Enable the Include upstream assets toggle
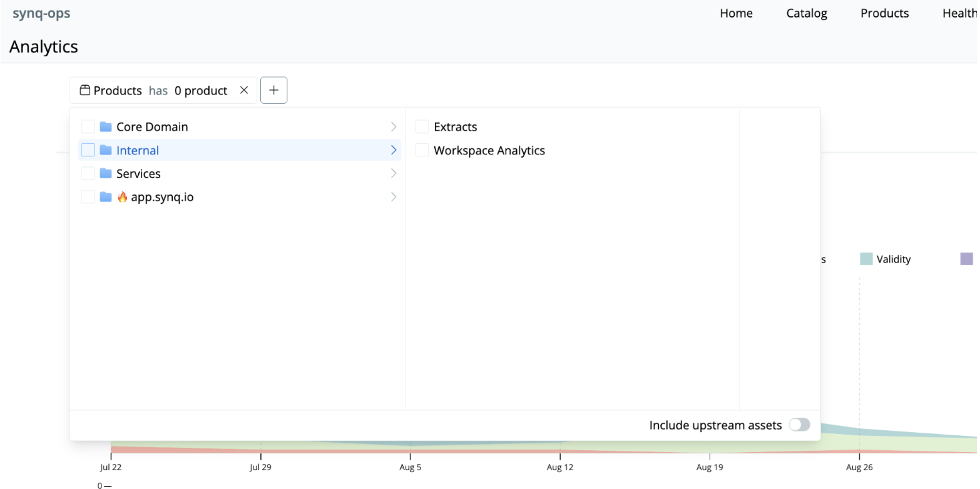This screenshot has height=489, width=980. [x=799, y=425]
